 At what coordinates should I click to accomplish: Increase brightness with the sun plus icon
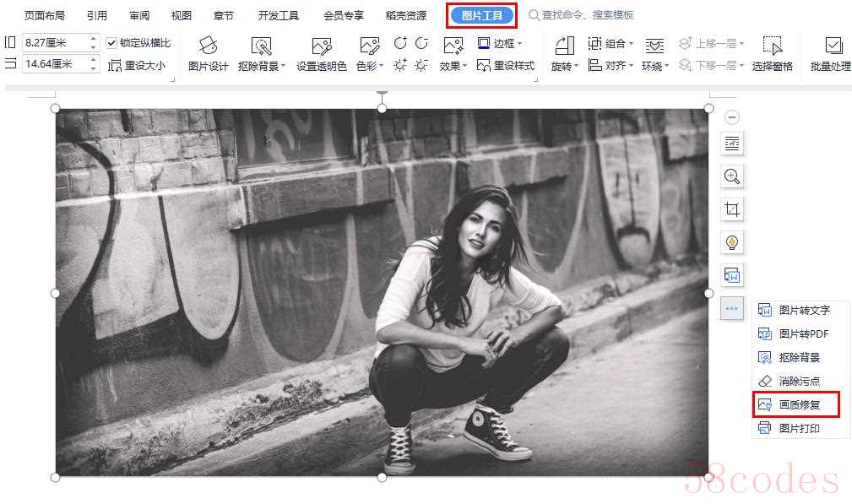coord(400,65)
